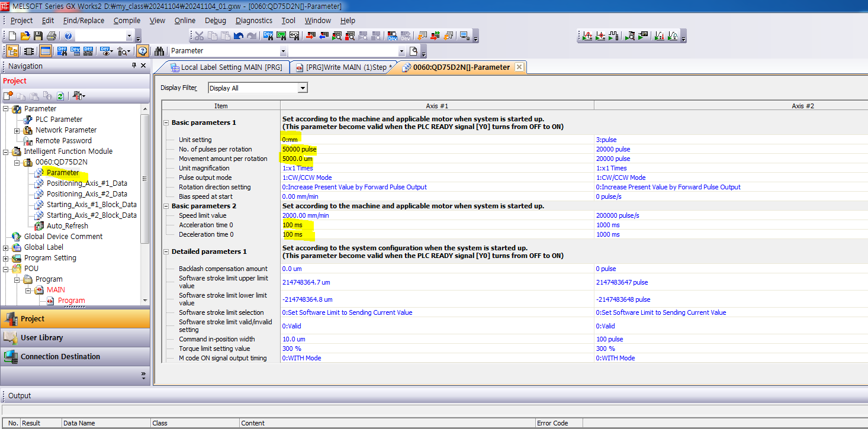Open the Display Filter dropdown
The image size is (868, 429).
(303, 88)
